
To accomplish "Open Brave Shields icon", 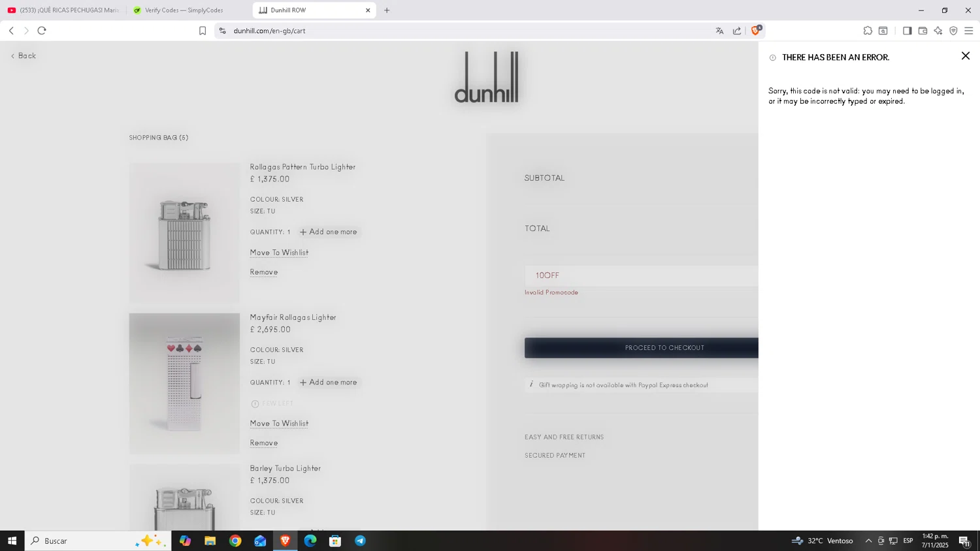I will click(756, 30).
